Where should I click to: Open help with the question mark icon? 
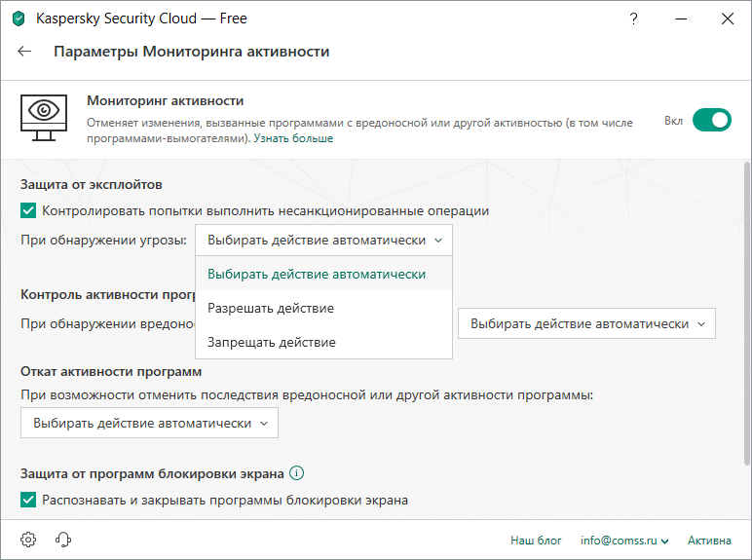(633, 19)
